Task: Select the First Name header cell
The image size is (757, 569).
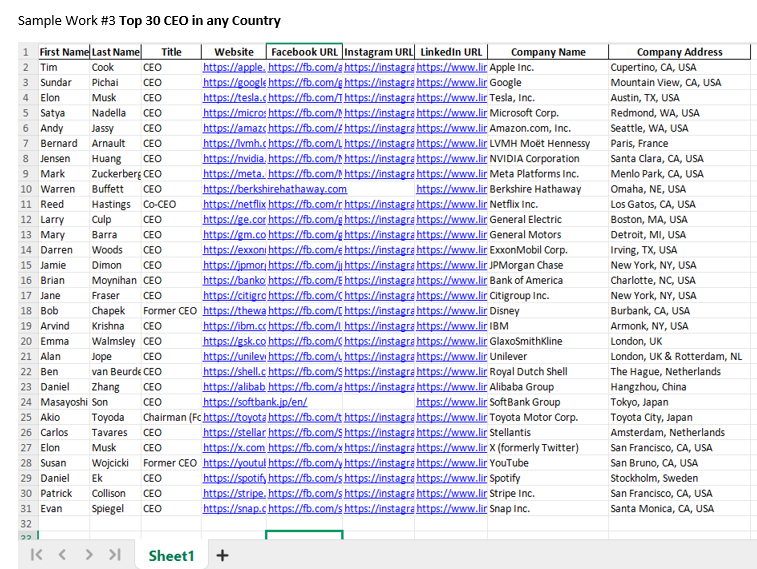Action: pyautogui.click(x=64, y=52)
